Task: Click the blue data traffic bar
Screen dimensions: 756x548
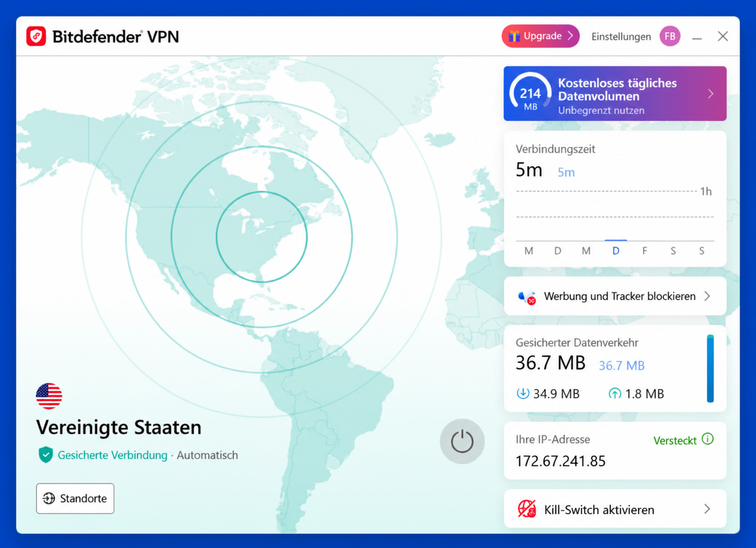Action: 710,368
